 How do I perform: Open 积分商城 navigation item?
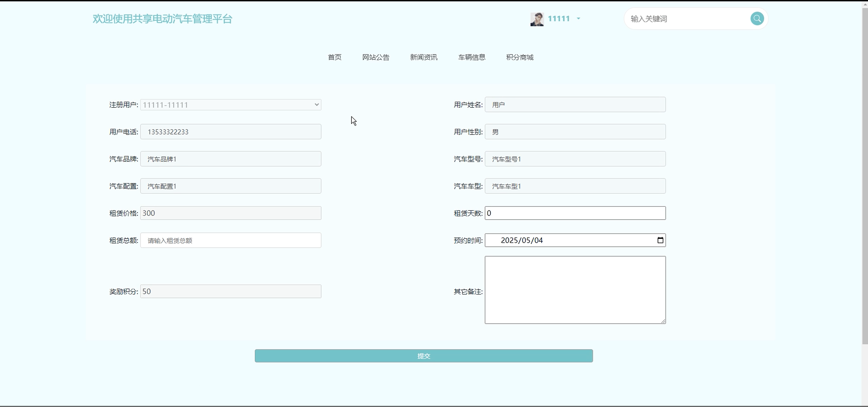click(520, 57)
